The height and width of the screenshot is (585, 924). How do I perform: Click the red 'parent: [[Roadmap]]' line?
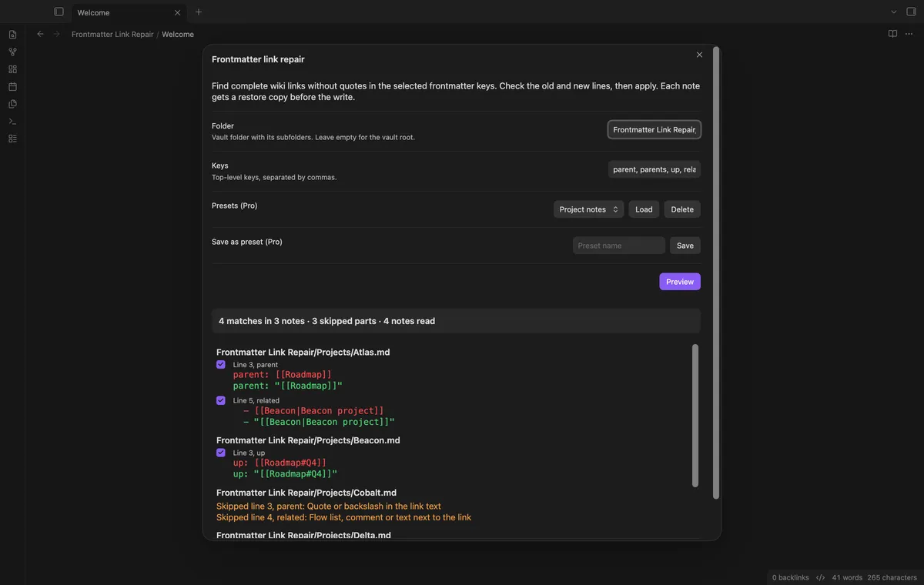[x=283, y=375]
